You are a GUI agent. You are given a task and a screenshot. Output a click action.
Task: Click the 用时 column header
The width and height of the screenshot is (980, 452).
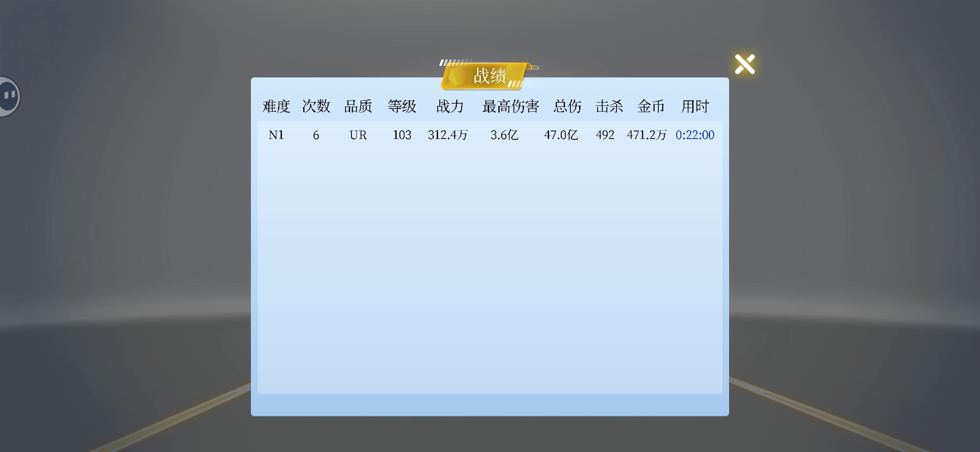click(x=695, y=106)
